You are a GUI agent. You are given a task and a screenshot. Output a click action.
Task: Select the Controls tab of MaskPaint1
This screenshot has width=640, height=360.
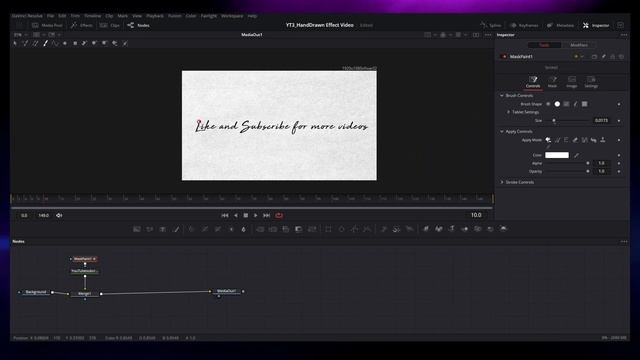click(533, 82)
